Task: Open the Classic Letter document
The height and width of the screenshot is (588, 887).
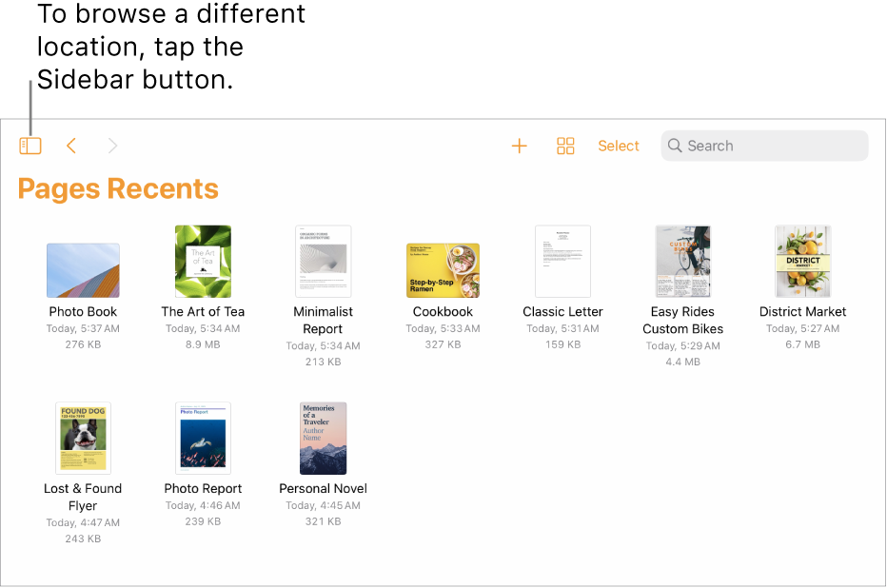Action: point(562,262)
